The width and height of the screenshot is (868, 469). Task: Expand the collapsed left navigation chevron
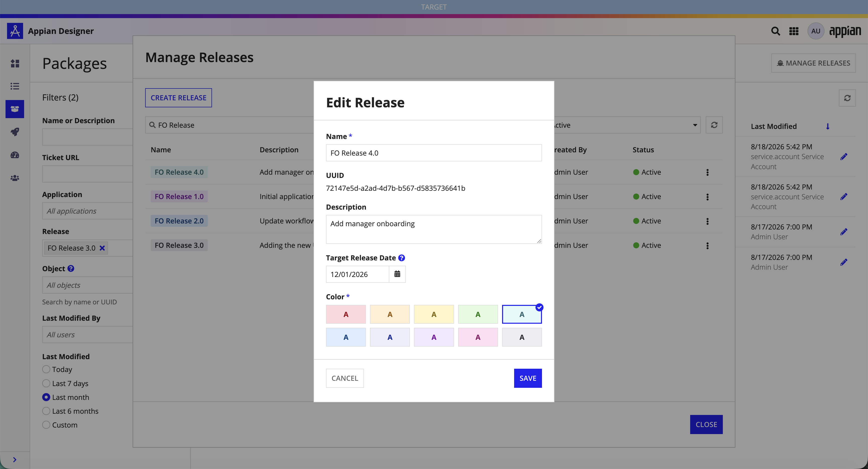pyautogui.click(x=15, y=459)
